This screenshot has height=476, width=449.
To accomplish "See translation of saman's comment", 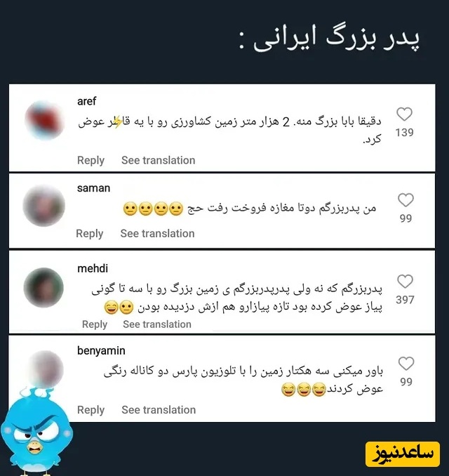I will pos(157,234).
